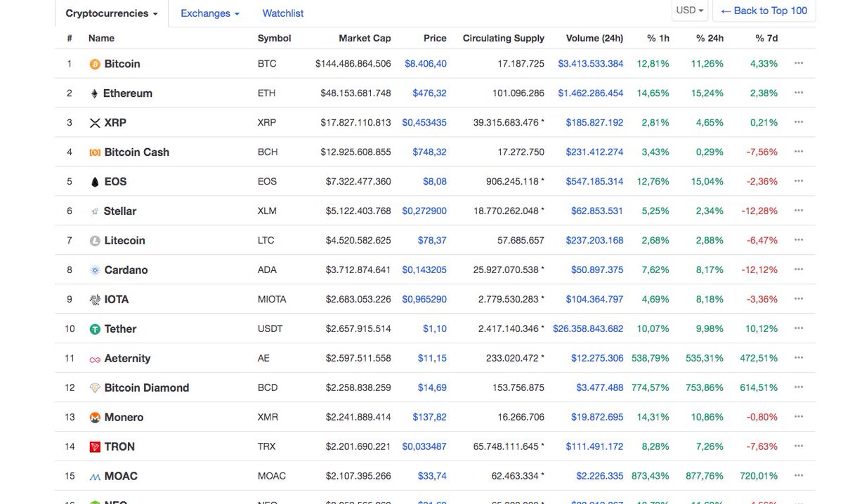
Task: Click Stellar 7d change -12,28%
Action: [x=759, y=211]
